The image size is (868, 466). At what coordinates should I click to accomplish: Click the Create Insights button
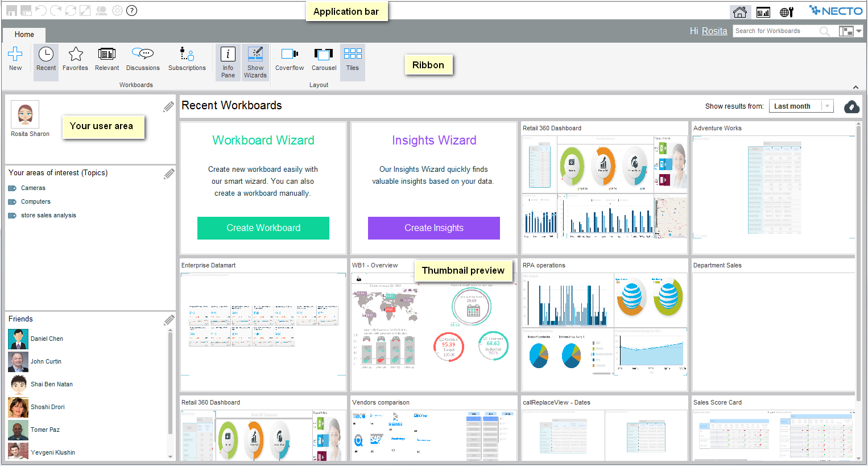(434, 228)
